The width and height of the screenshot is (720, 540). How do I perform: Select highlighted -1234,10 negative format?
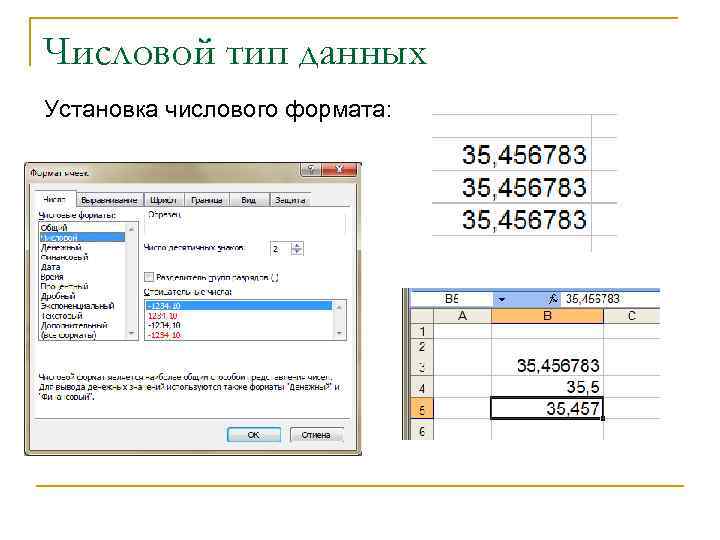(238, 306)
